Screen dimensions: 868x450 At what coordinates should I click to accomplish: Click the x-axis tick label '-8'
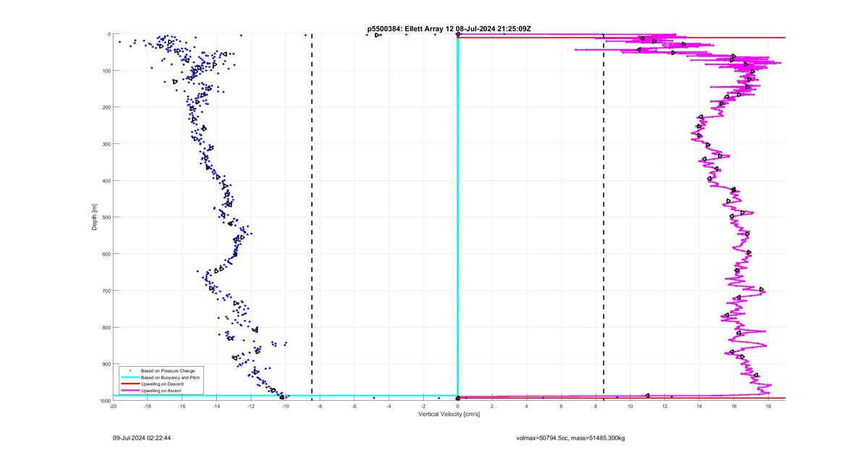(x=320, y=406)
